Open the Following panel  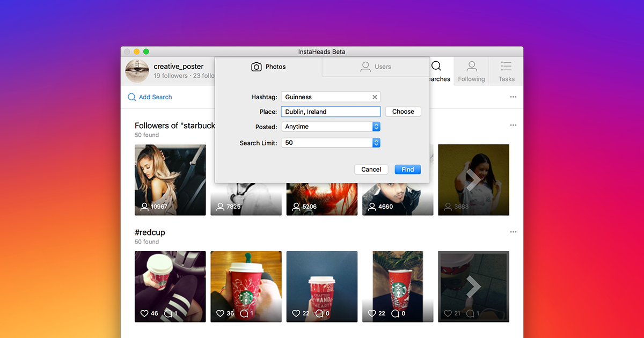click(471, 71)
